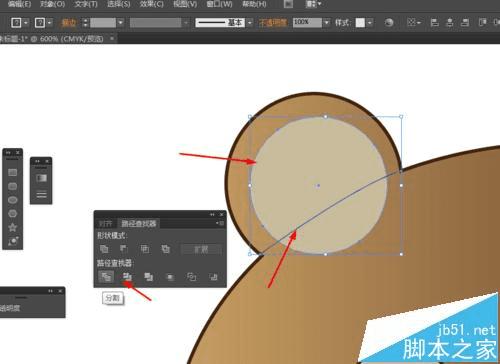This screenshot has height=364, width=500.
Task: Select the Ellipse tool
Action: tap(12, 200)
